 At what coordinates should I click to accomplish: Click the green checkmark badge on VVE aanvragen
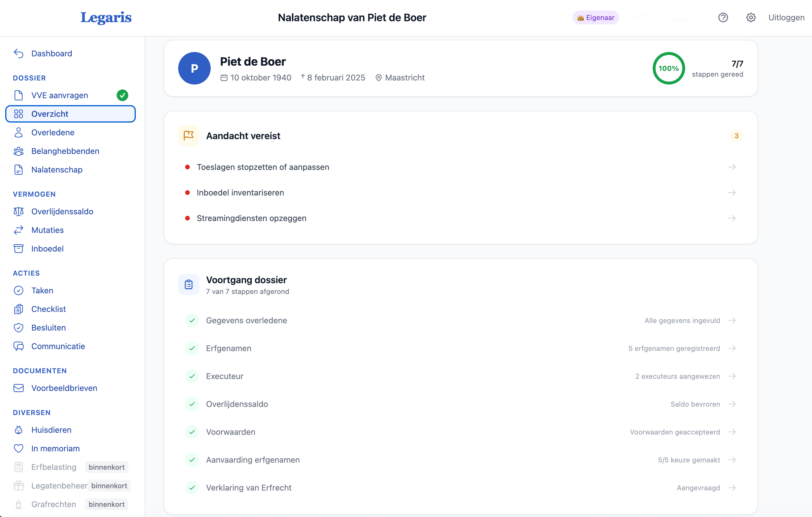pos(122,95)
